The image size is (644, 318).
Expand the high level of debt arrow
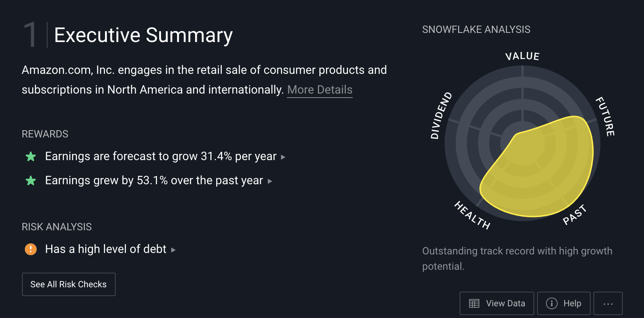coord(173,250)
